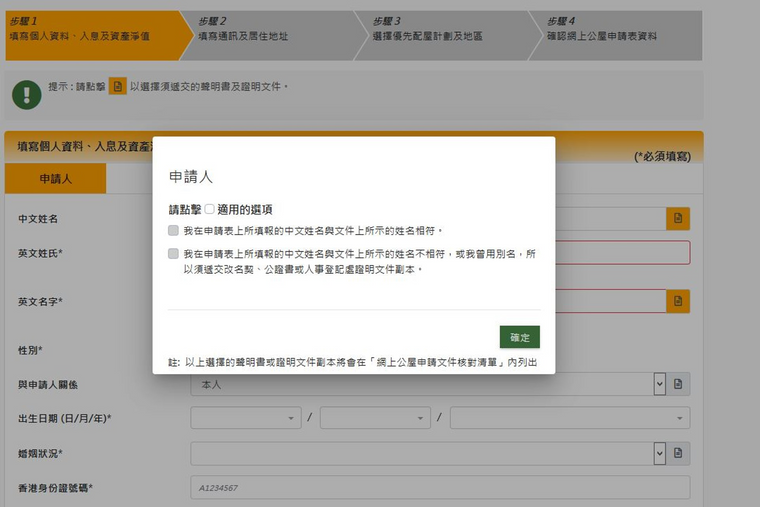Screen dimensions: 760x507
Task: Click the orange document icon in the hint bar
Action: pos(117,86)
